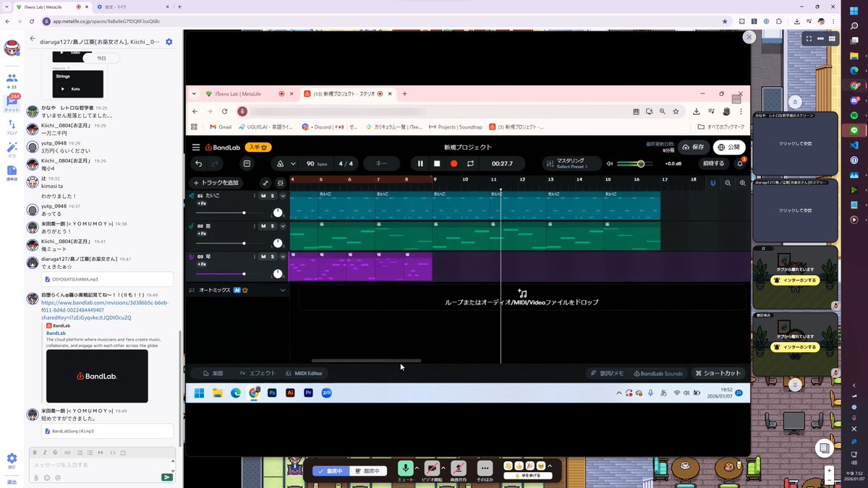868x488 pixels.
Task: Expand the オートミックス section
Action: point(283,290)
